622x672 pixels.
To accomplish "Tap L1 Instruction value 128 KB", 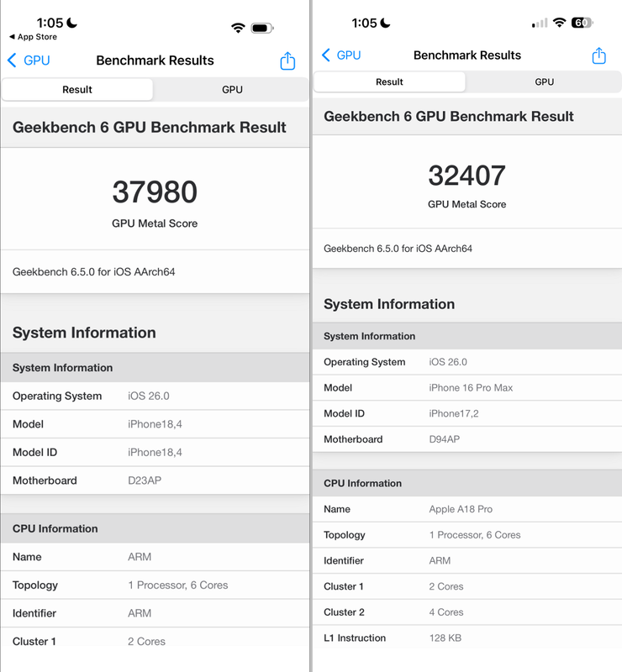I will pyautogui.click(x=445, y=638).
